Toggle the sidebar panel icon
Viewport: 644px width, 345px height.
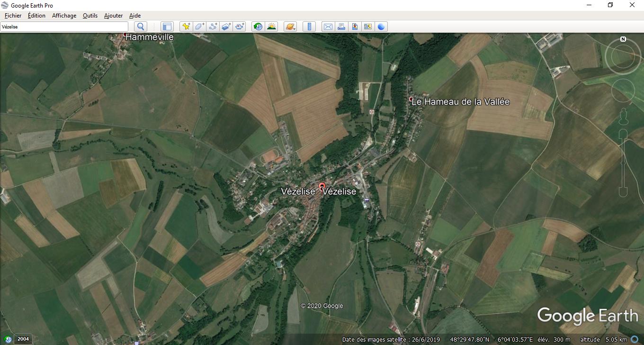[167, 27]
